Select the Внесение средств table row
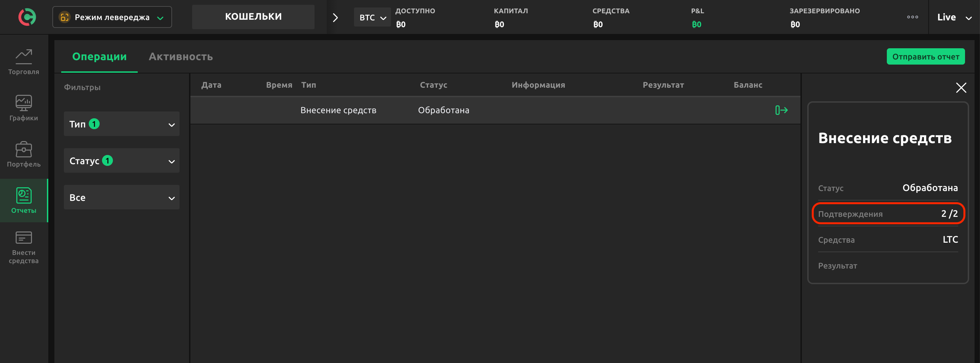Viewport: 980px width, 363px height. coord(457,110)
